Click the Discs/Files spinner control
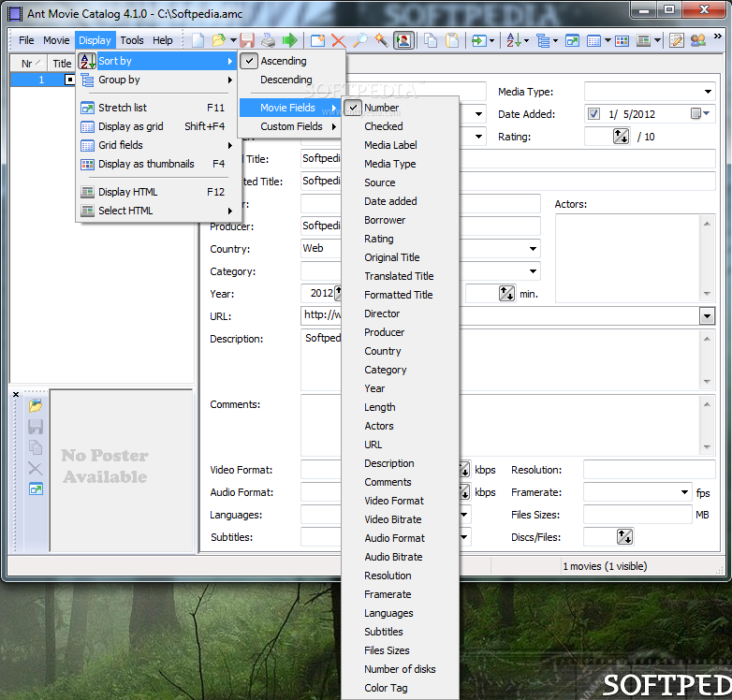Screen dimensions: 732x700 click(624, 536)
